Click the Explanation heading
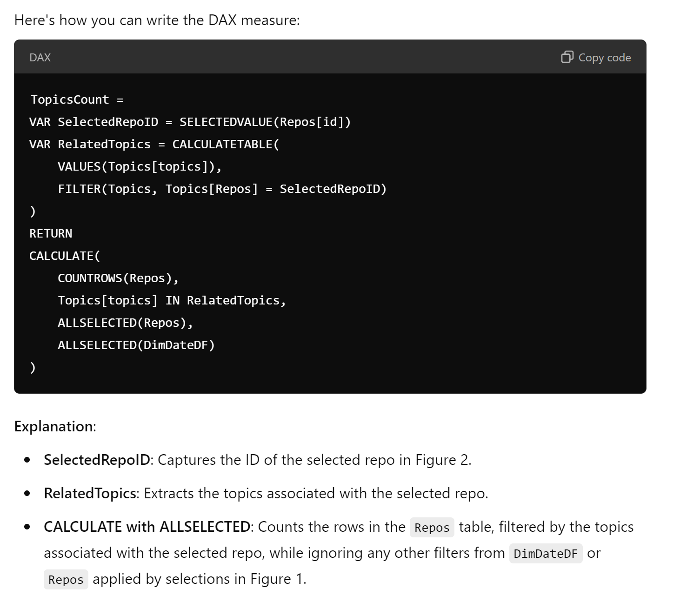This screenshot has width=700, height=595. click(x=55, y=426)
